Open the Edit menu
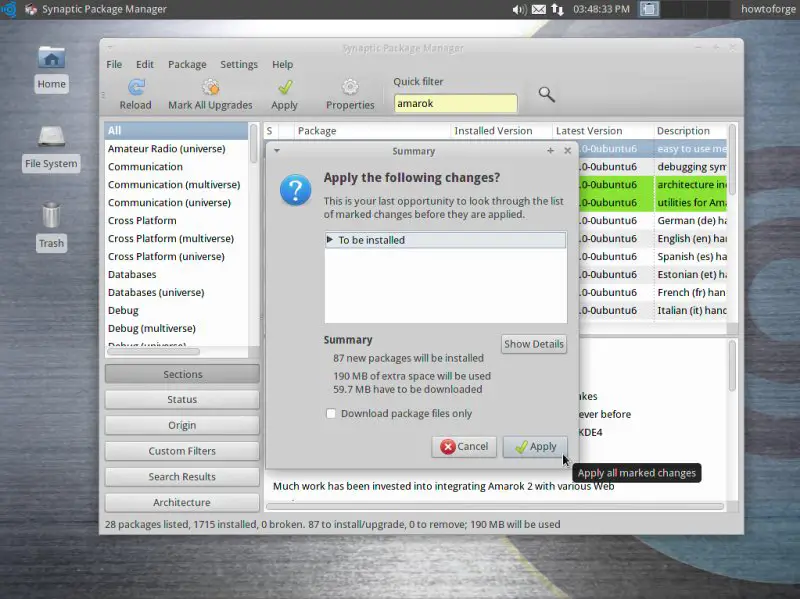Image resolution: width=800 pixels, height=599 pixels. tap(145, 64)
